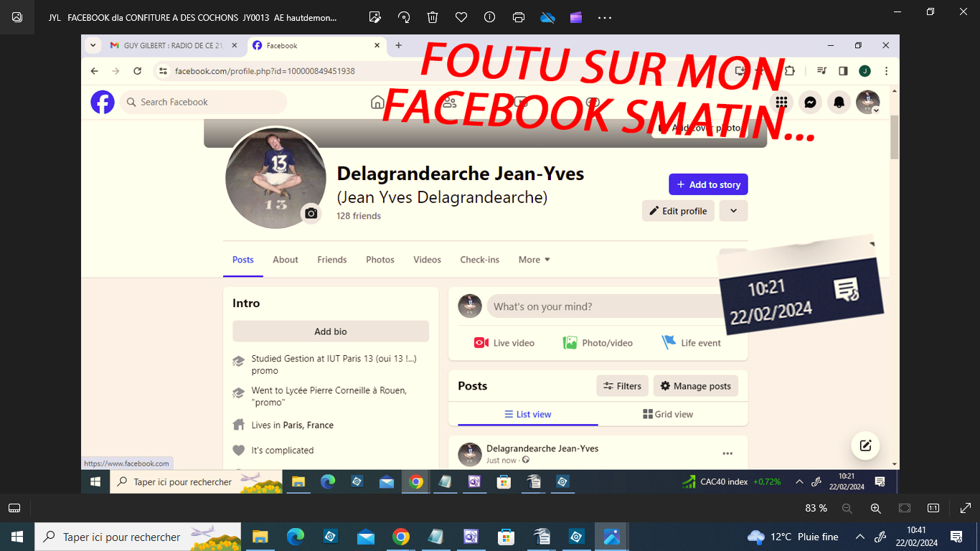Select the pictured Posts tab
Image resolution: width=980 pixels, height=551 pixels.
243,260
